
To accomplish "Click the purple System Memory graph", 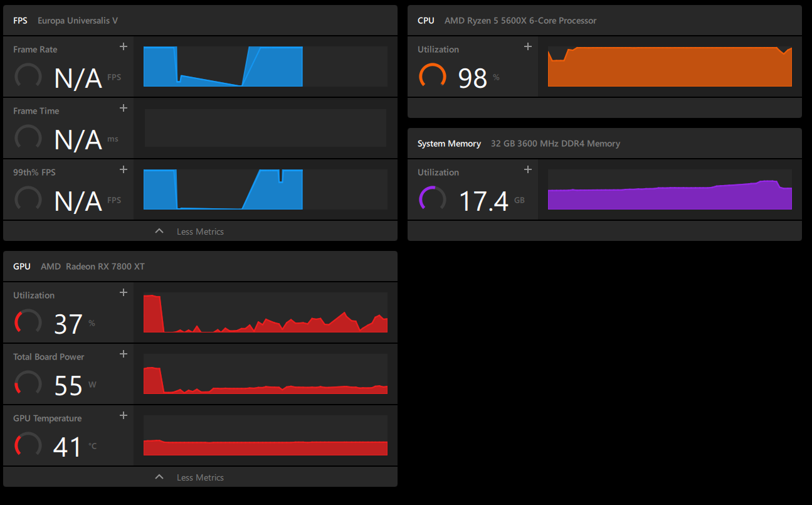I will [670, 189].
